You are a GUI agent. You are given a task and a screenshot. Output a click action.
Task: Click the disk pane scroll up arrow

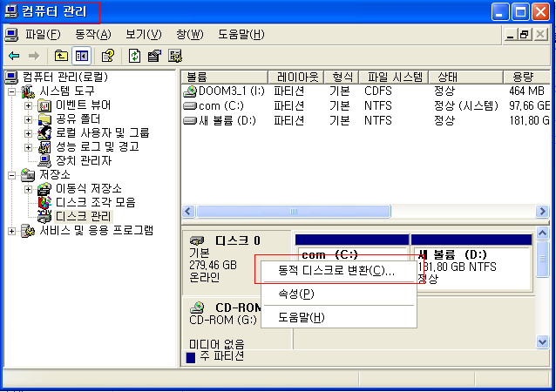(543, 233)
